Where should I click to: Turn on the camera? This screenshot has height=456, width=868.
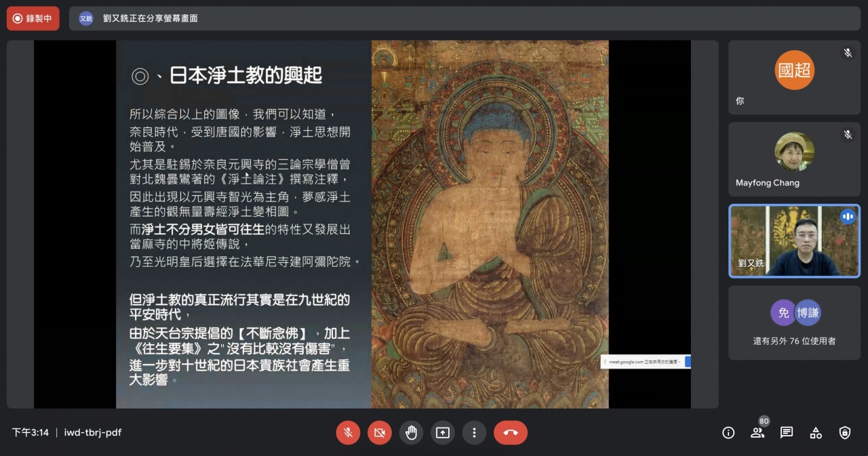[x=380, y=432]
